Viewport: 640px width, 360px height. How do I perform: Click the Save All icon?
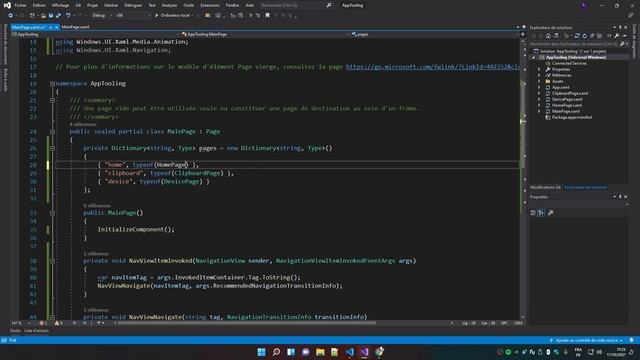(x=58, y=16)
